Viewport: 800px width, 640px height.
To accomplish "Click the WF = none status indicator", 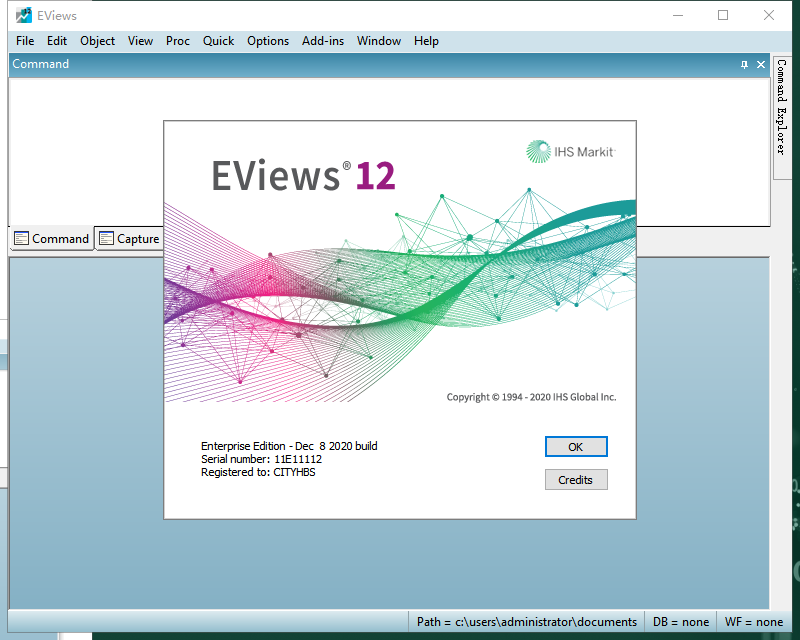I will (753, 621).
